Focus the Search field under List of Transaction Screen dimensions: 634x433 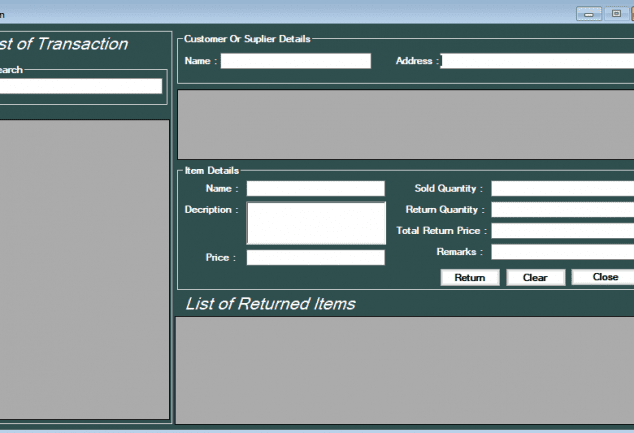tap(80, 86)
